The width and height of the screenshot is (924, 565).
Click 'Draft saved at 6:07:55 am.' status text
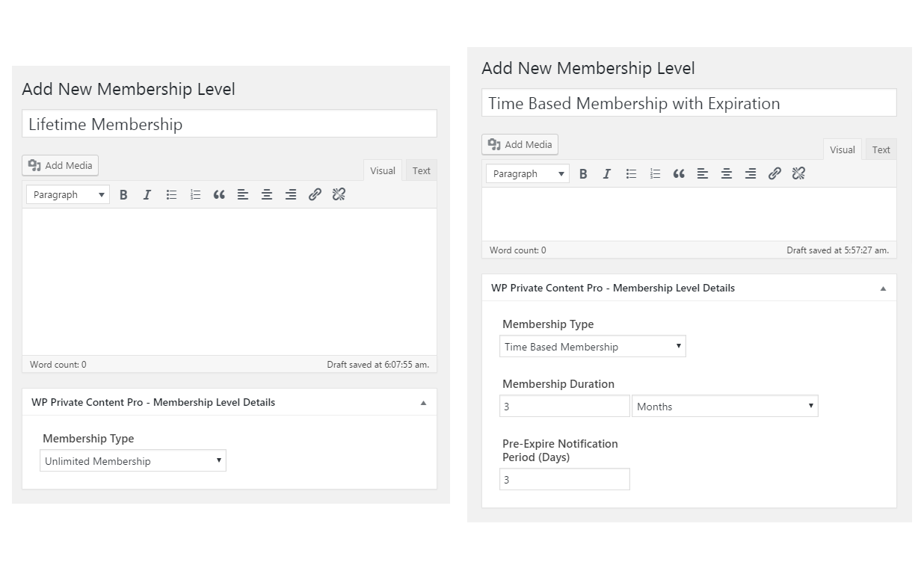[378, 365]
